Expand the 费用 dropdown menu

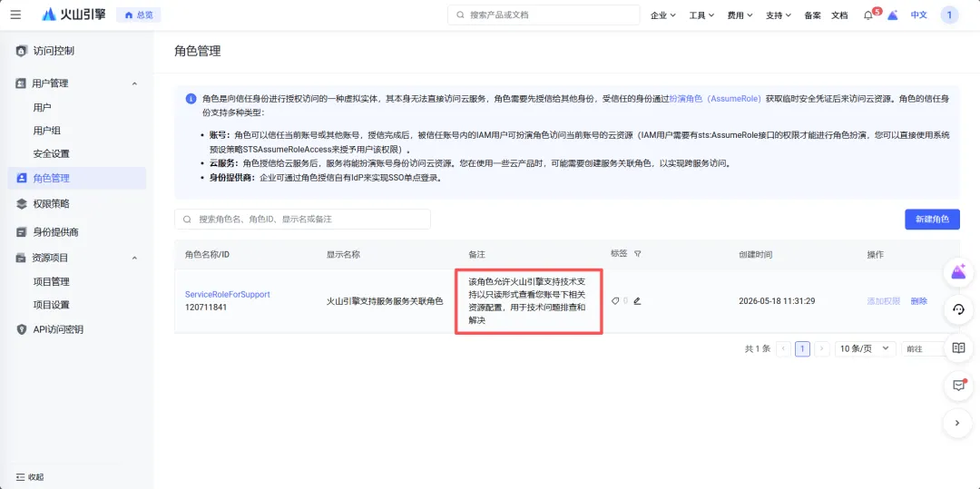pos(740,15)
